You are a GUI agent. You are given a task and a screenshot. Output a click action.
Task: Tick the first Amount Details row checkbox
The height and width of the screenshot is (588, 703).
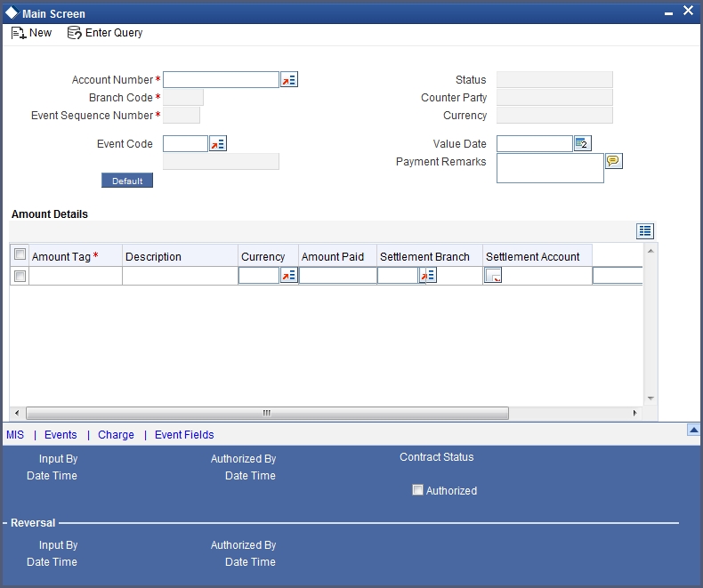(20, 276)
